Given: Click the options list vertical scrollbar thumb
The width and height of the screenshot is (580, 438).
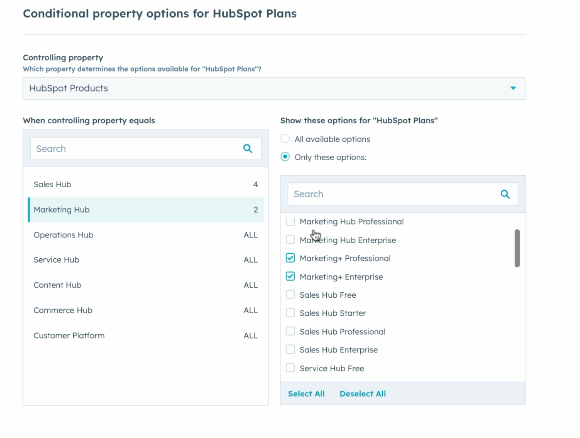Looking at the screenshot, I should pyautogui.click(x=517, y=248).
